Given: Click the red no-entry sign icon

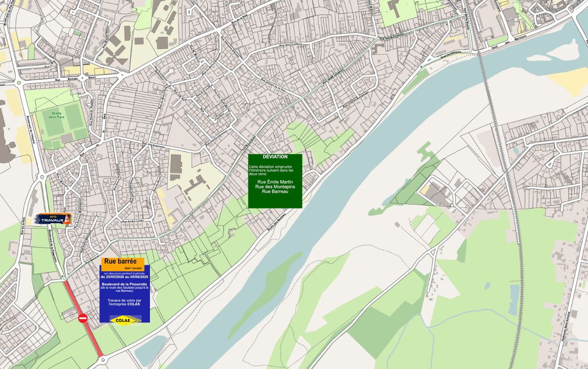Looking at the screenshot, I should point(83,318).
